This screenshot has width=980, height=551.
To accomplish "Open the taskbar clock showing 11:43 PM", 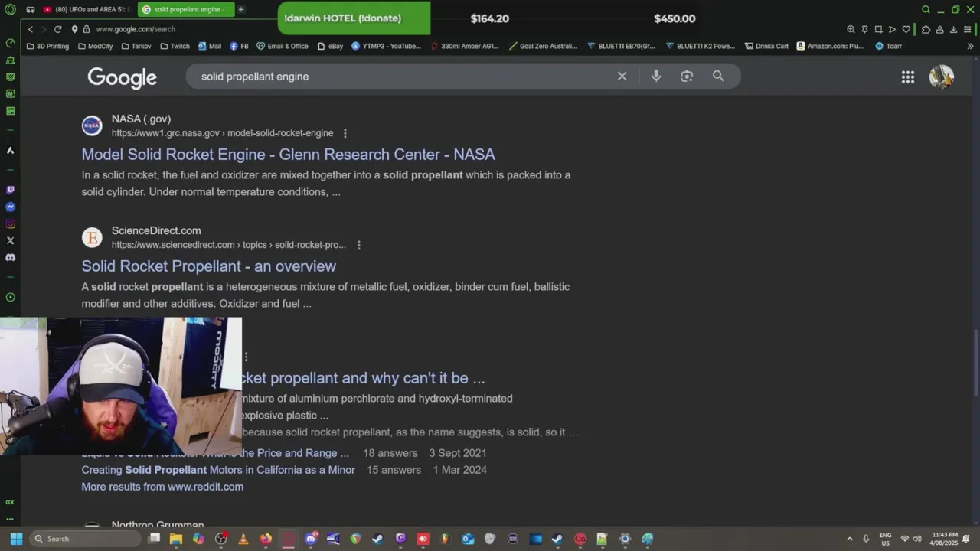I will tap(944, 539).
